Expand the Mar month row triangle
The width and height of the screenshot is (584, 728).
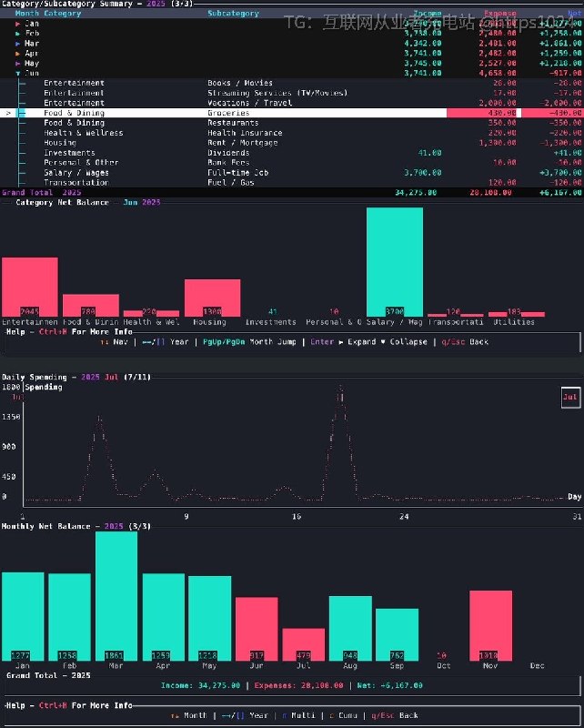tap(18, 44)
